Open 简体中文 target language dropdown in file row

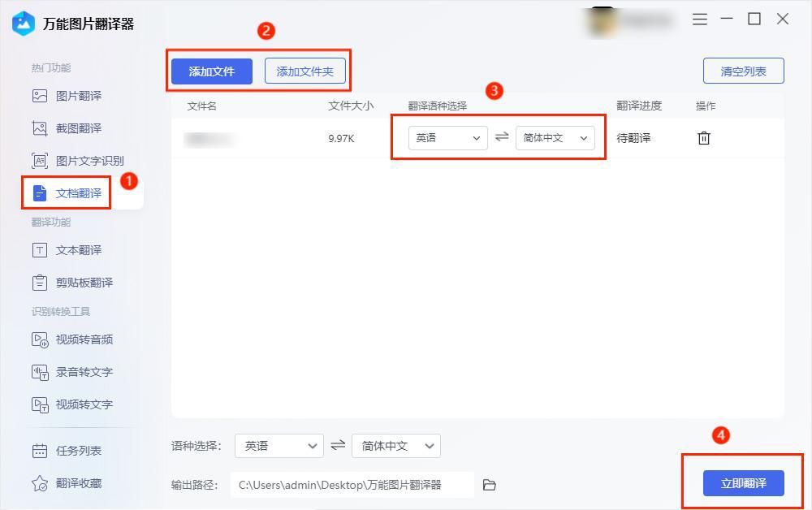(x=555, y=138)
